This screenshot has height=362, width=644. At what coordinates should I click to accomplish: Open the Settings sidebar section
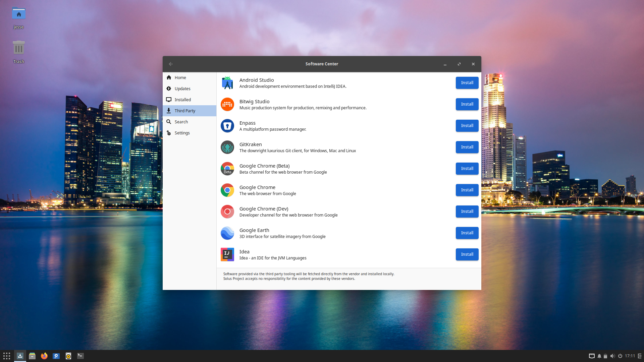click(x=190, y=133)
